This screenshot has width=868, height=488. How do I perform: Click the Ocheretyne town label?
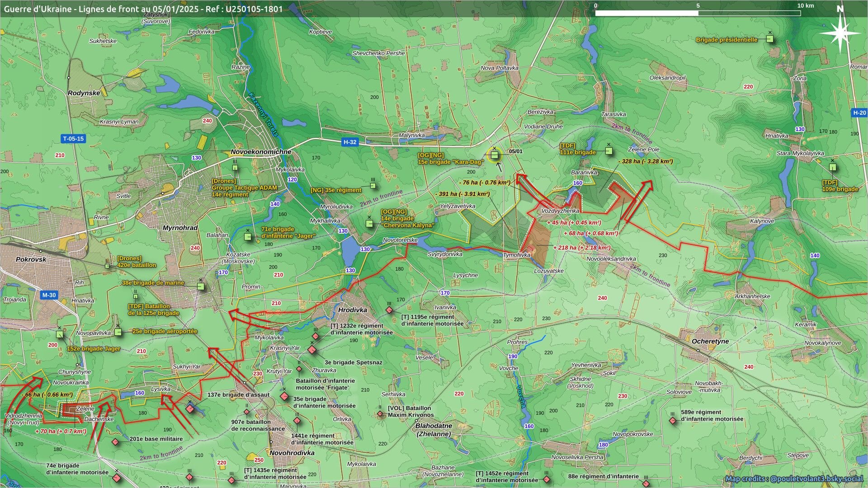pos(710,341)
